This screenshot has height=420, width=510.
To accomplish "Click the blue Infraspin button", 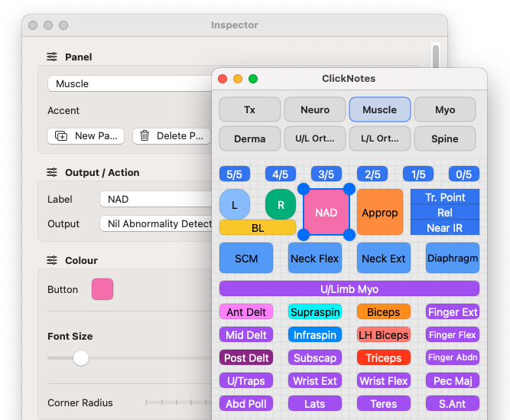I will click(315, 334).
